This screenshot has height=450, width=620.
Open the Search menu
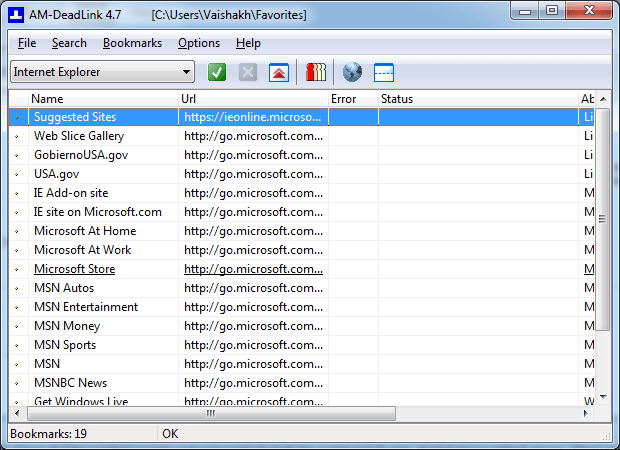coord(69,43)
